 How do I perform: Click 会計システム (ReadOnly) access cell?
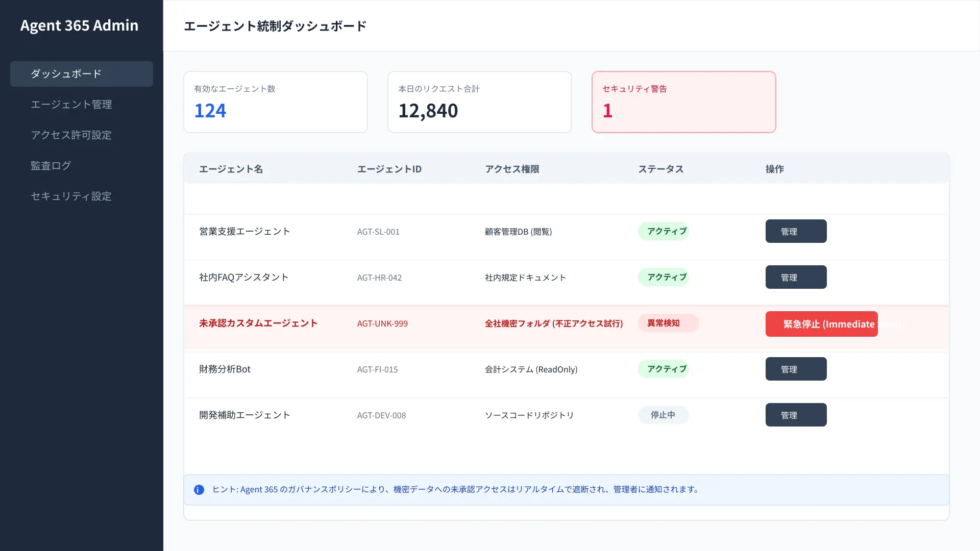(x=531, y=369)
